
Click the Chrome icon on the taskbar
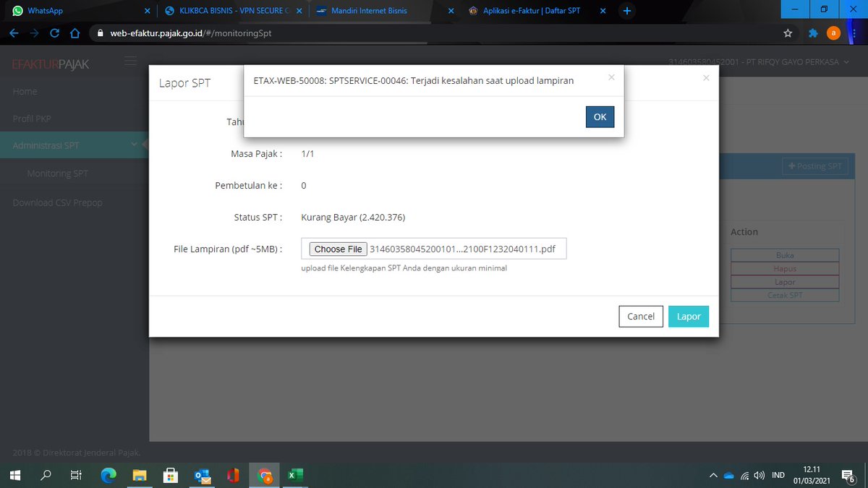click(265, 475)
